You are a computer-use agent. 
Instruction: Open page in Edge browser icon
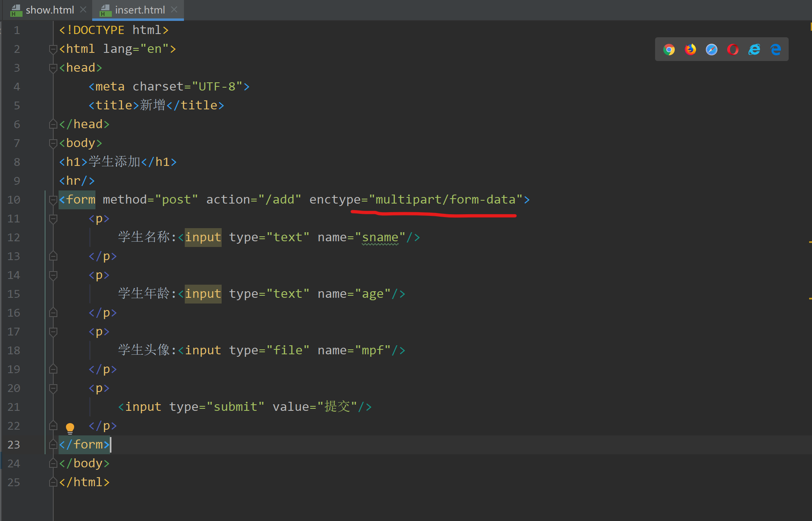click(776, 50)
